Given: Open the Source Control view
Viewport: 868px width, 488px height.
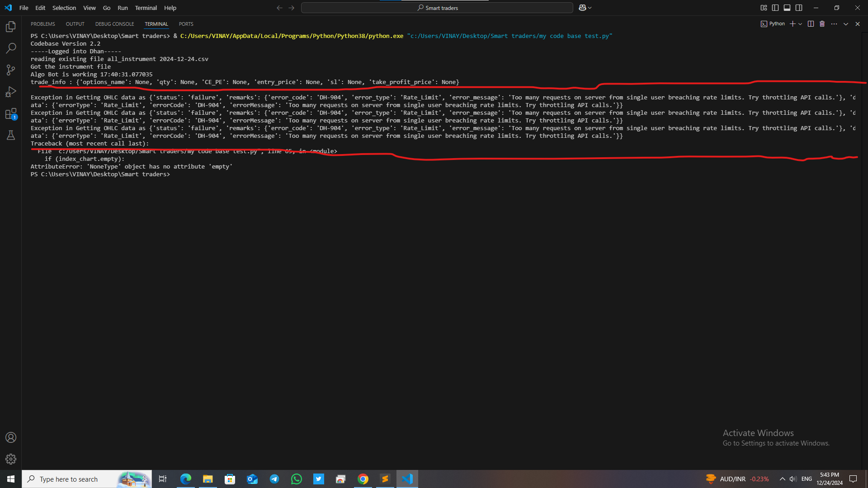Looking at the screenshot, I should click(11, 70).
